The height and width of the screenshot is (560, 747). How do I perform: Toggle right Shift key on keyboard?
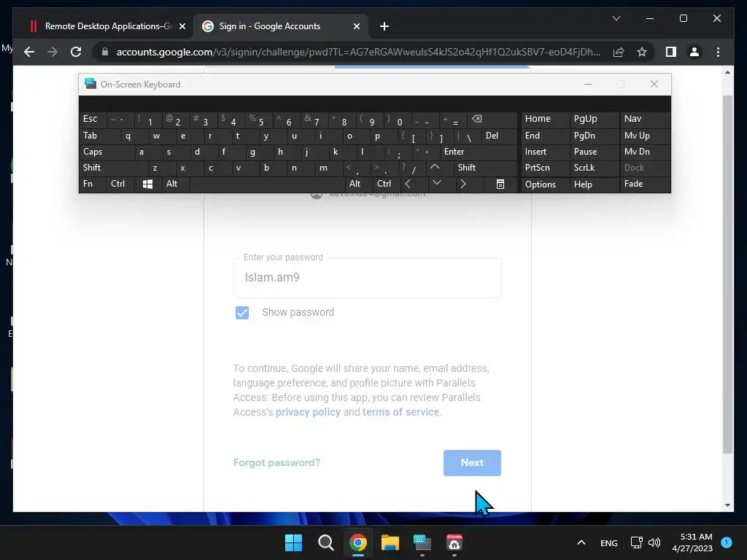click(x=485, y=168)
